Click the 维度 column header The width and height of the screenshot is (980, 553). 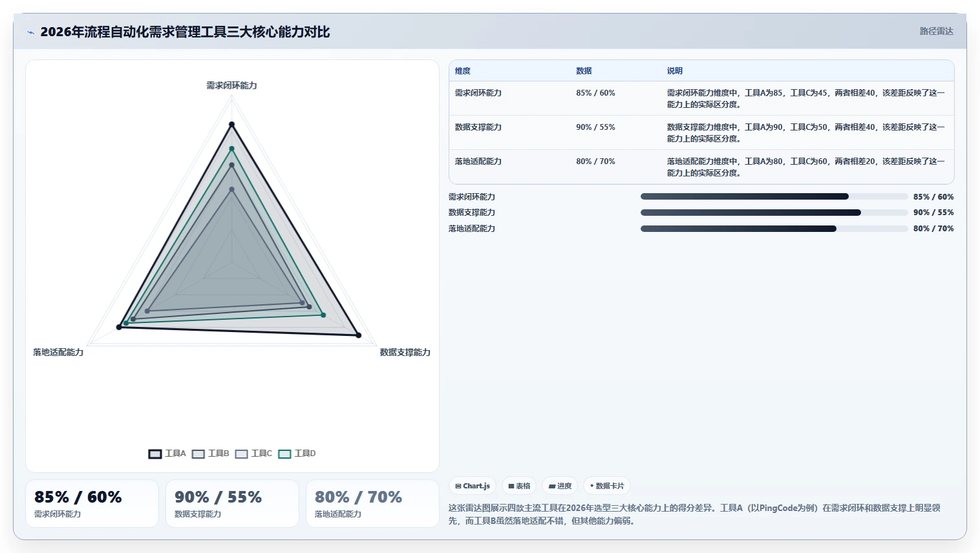coord(463,71)
